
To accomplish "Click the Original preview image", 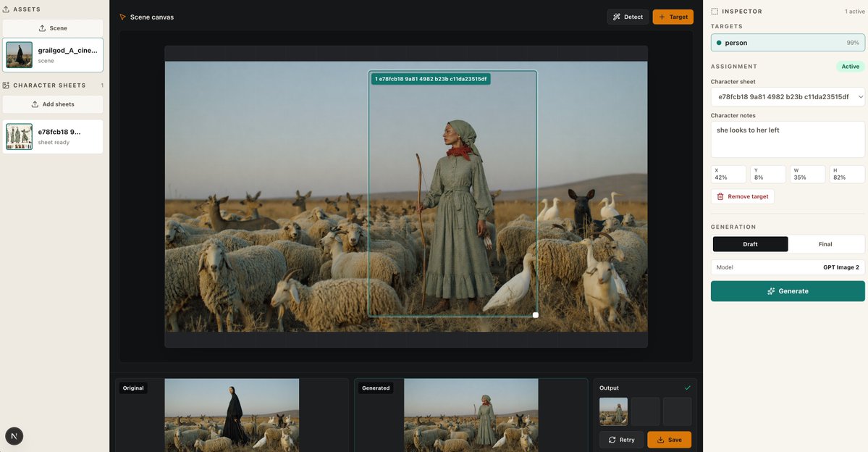I will tap(232, 415).
